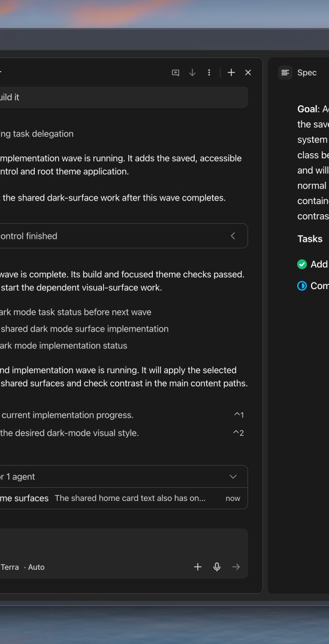Open footnote reference ^2
Viewport: 329px width, 644px height.
239,433
